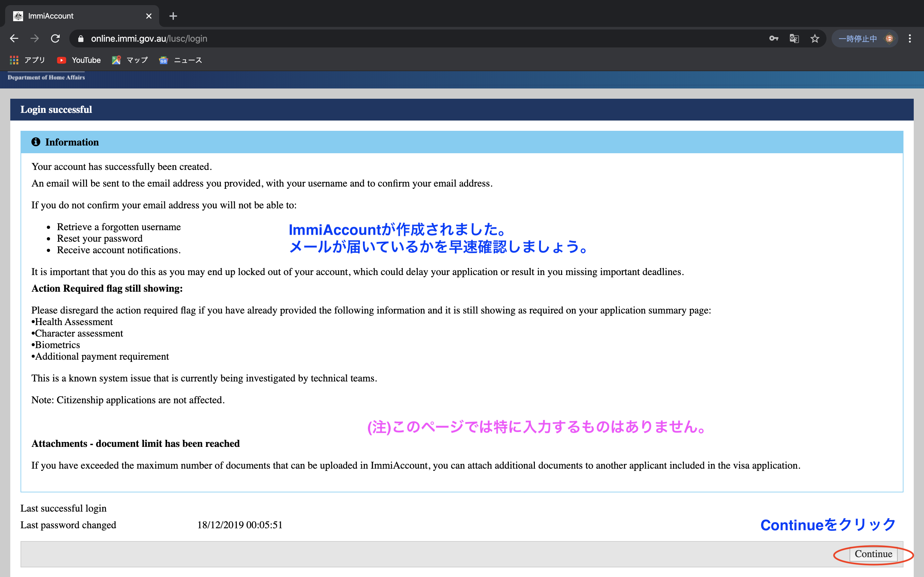
Task: Open the マップ bookmark
Action: point(130,60)
